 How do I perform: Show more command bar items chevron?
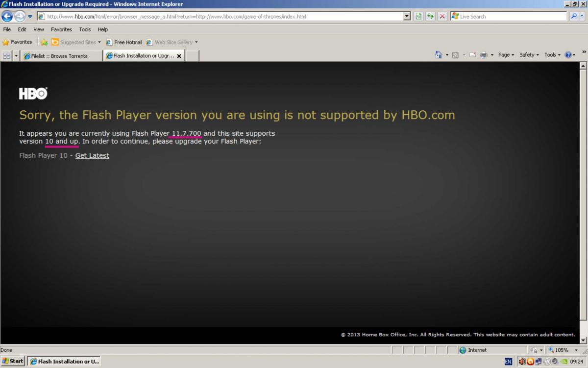[x=584, y=52]
